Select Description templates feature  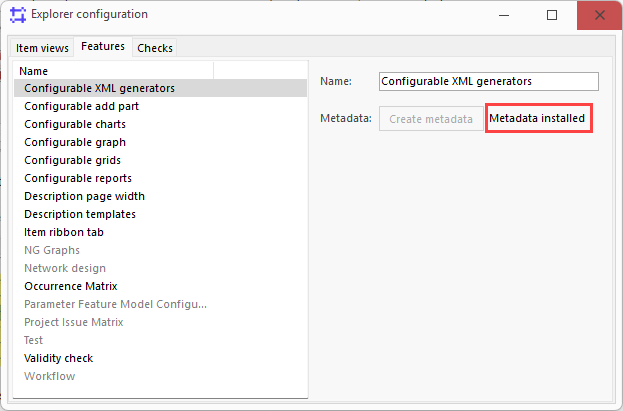coord(161,214)
